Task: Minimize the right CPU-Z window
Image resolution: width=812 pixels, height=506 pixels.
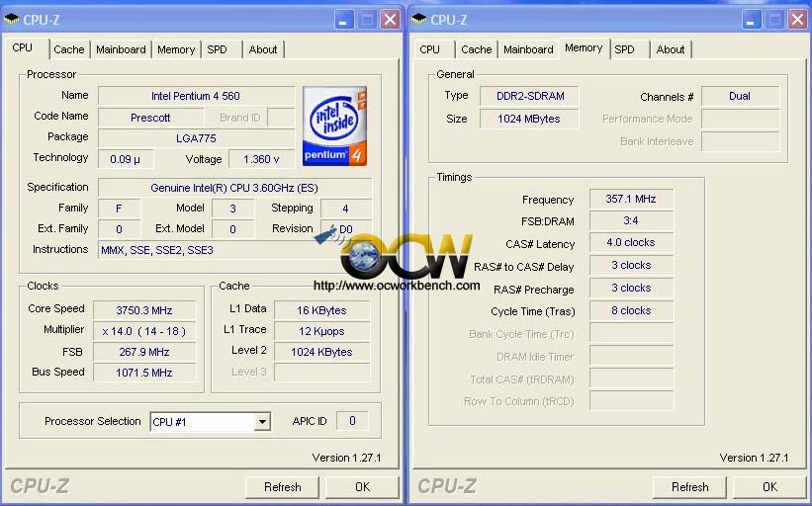Action: pos(751,20)
